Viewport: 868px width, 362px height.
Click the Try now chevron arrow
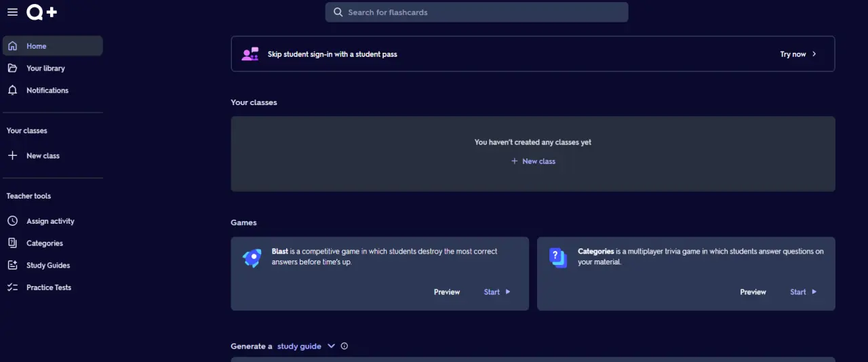click(x=814, y=54)
